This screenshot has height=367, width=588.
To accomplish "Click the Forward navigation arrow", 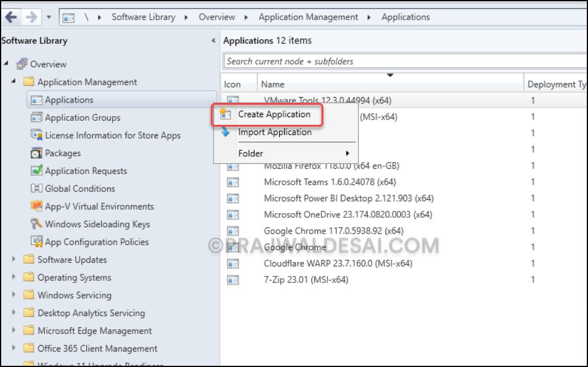I will (31, 17).
